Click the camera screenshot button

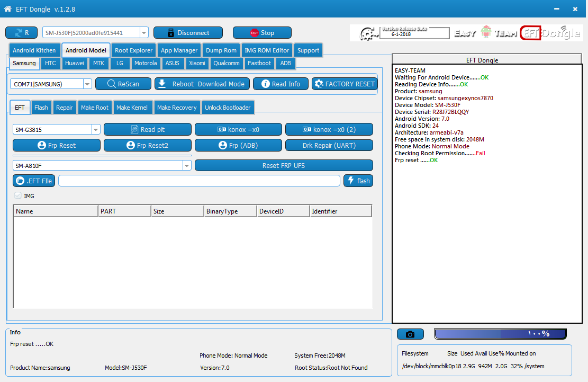coord(410,334)
